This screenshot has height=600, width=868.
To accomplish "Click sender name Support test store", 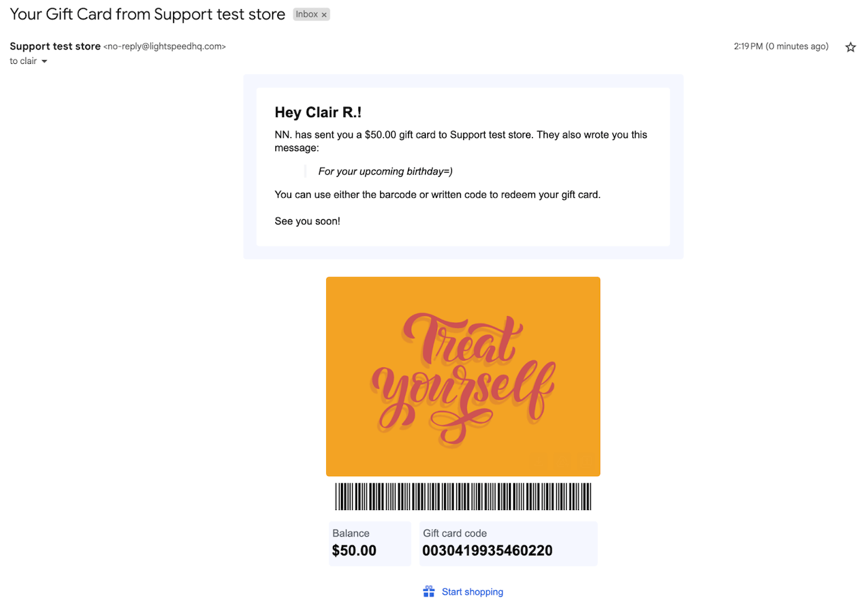I will [55, 46].
